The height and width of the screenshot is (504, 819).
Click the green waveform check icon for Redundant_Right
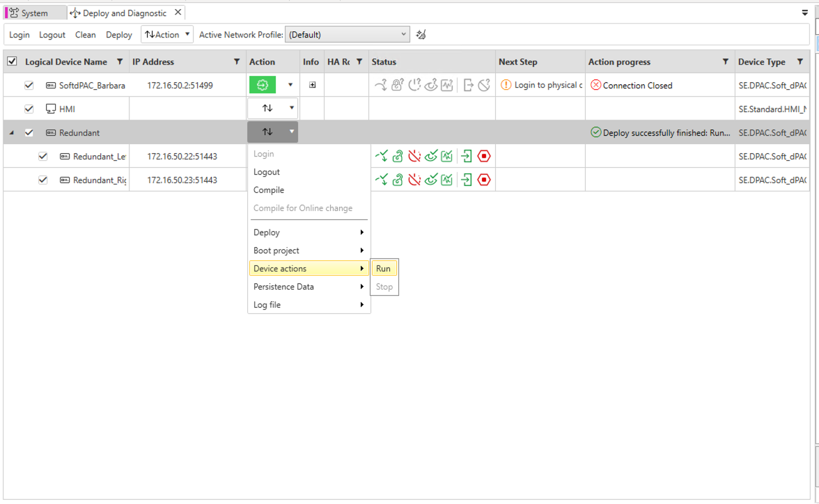click(446, 180)
